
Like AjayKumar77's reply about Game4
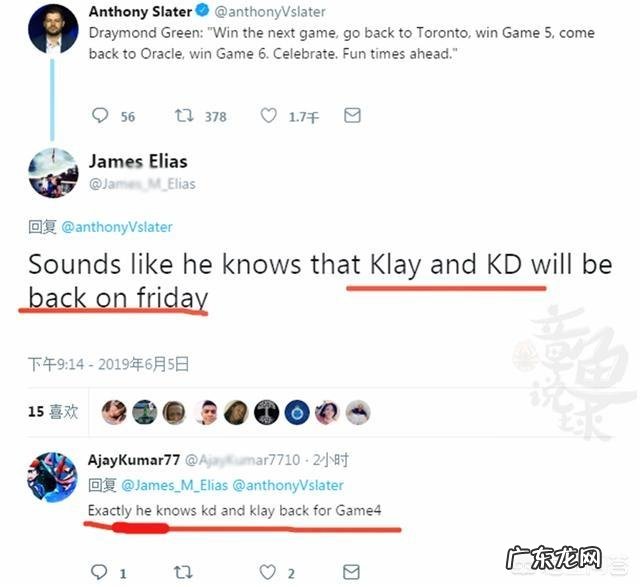coord(268,572)
